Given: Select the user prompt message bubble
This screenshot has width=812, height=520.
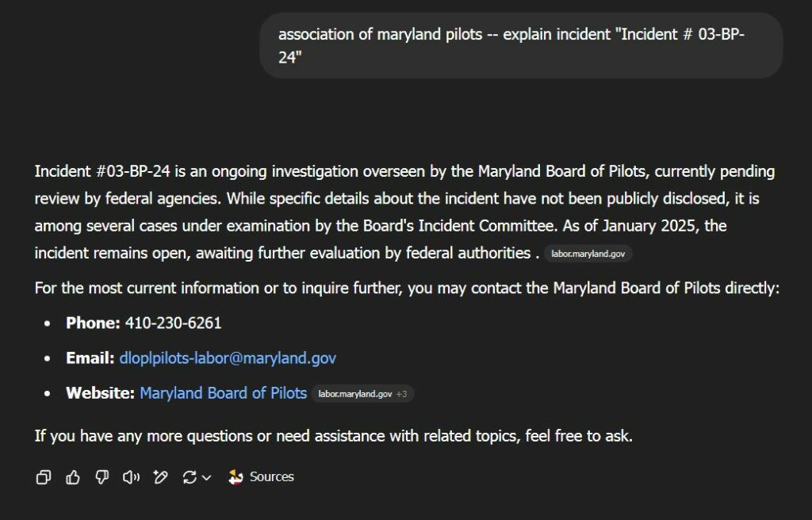Looking at the screenshot, I should 521,45.
